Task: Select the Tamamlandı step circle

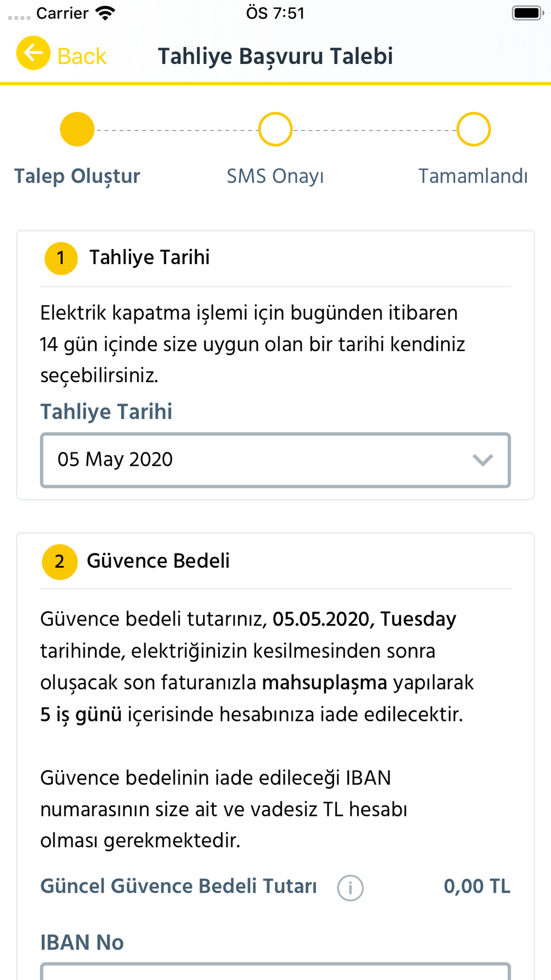Action: 473,130
